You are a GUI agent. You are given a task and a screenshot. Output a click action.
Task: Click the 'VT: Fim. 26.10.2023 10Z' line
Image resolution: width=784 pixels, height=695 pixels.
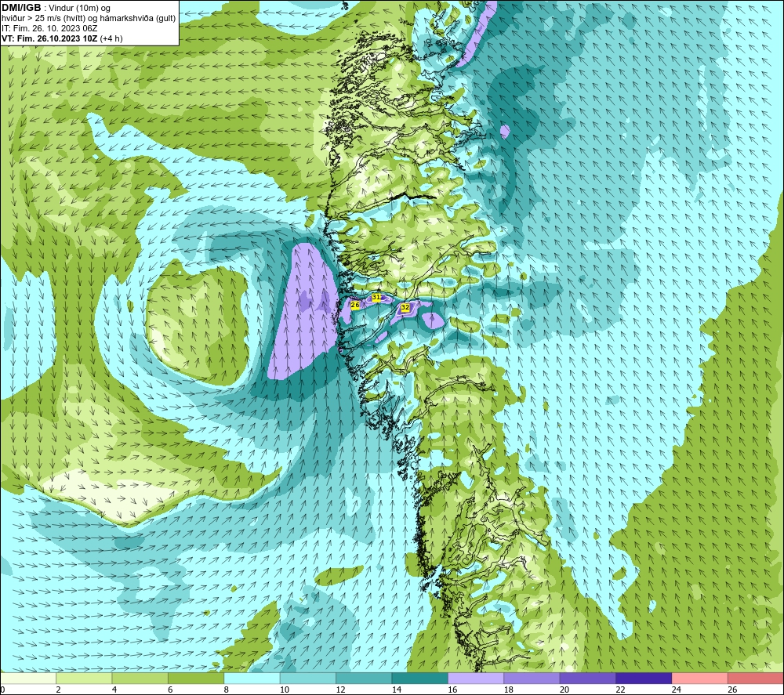50,38
